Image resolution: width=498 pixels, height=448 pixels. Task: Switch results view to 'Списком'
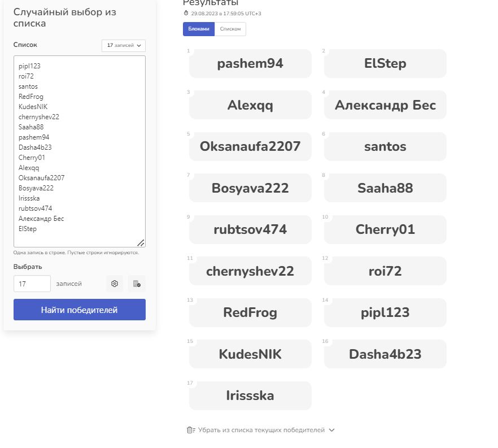click(x=230, y=29)
